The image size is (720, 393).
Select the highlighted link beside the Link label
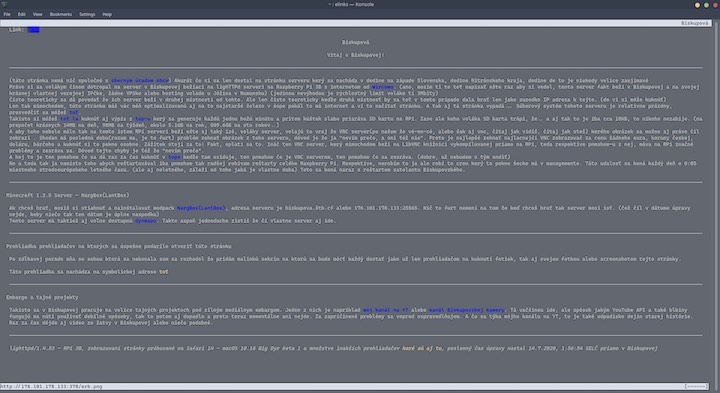[x=34, y=30]
